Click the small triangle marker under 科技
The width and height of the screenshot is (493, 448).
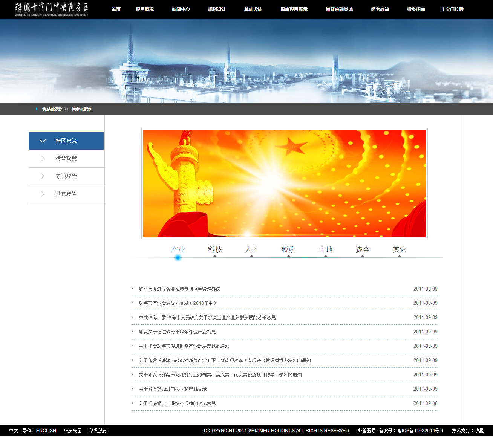click(215, 256)
